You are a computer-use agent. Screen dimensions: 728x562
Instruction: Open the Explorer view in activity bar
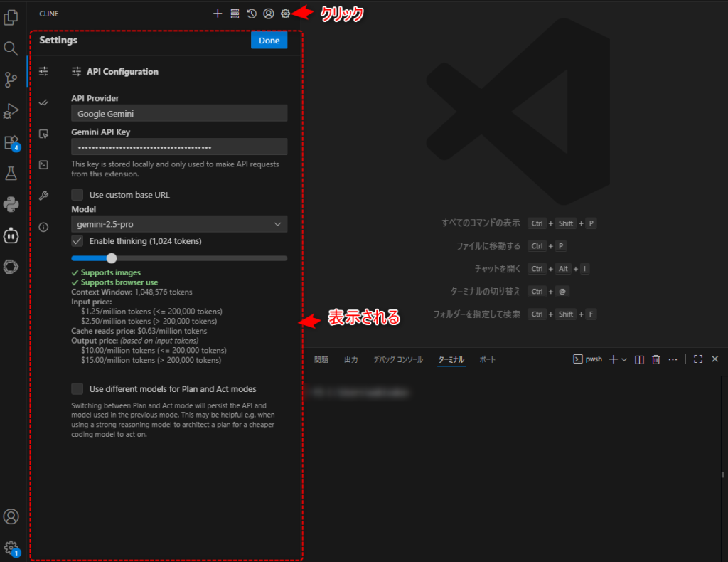tap(11, 17)
